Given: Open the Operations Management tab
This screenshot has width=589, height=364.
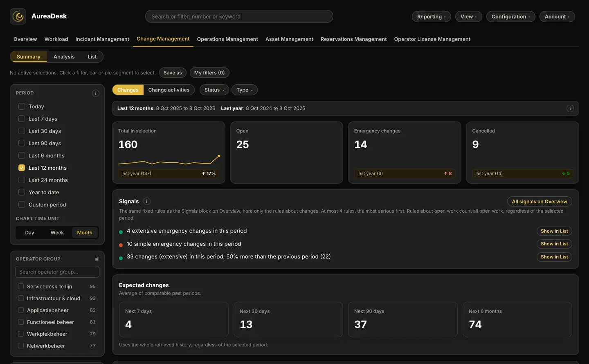Looking at the screenshot, I should [x=227, y=39].
